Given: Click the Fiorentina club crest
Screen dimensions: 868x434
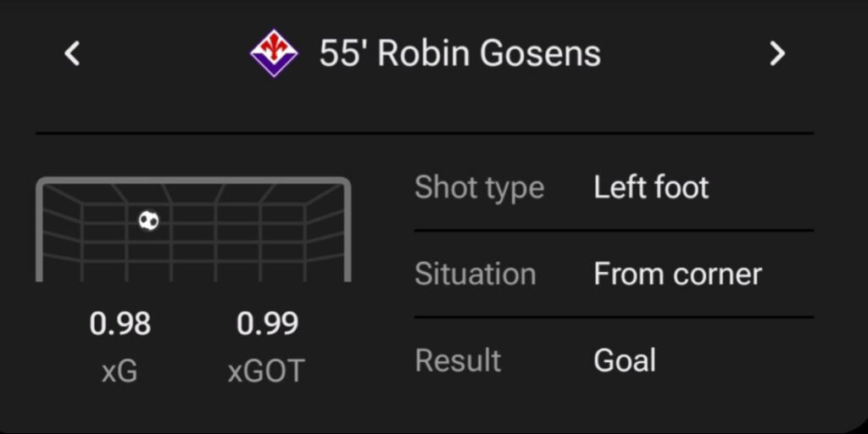Looking at the screenshot, I should [274, 53].
